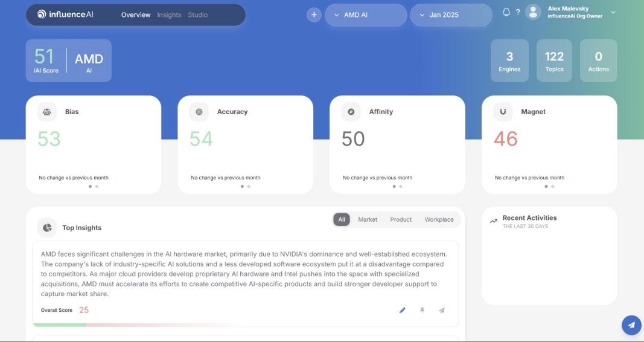Image resolution: width=644 pixels, height=342 pixels.
Task: Click the Affinity compass icon
Action: (351, 112)
